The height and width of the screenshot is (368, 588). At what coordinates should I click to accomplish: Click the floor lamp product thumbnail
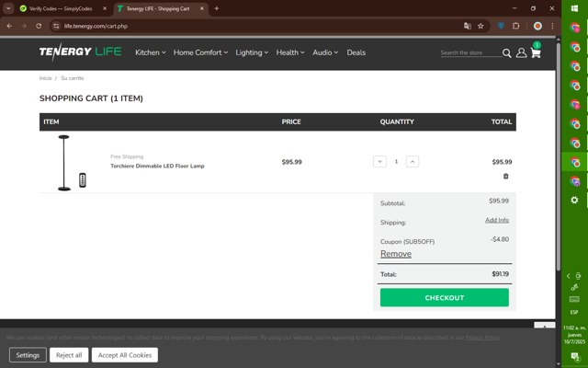click(72, 163)
